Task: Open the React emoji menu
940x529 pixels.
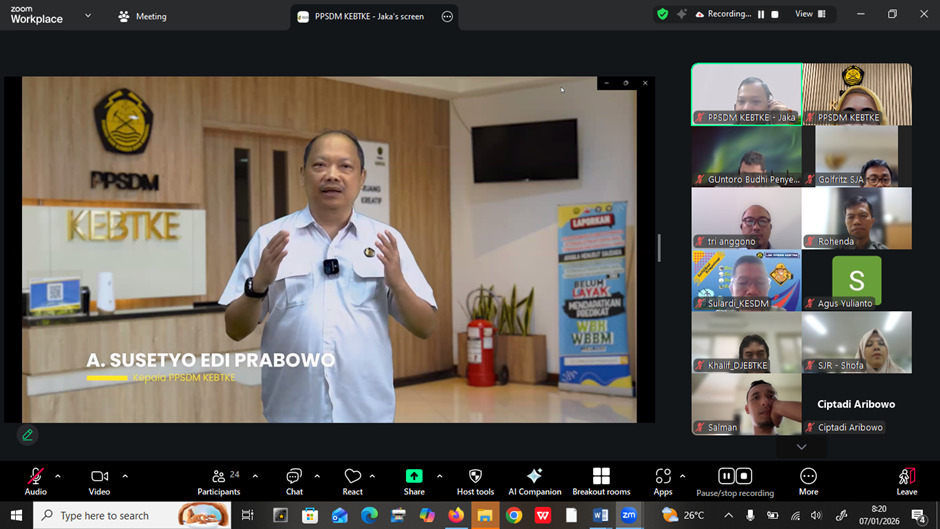Action: [352, 478]
